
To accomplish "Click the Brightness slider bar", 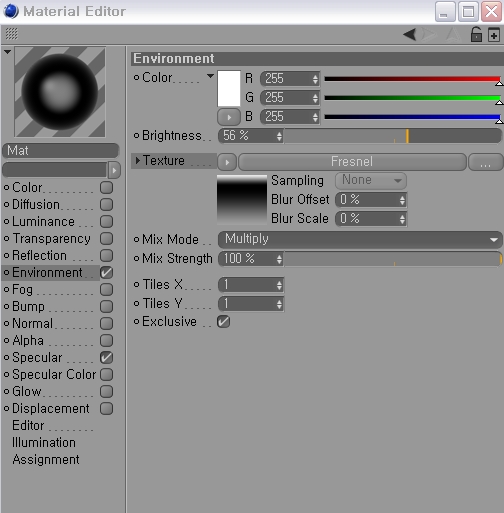I will click(393, 136).
